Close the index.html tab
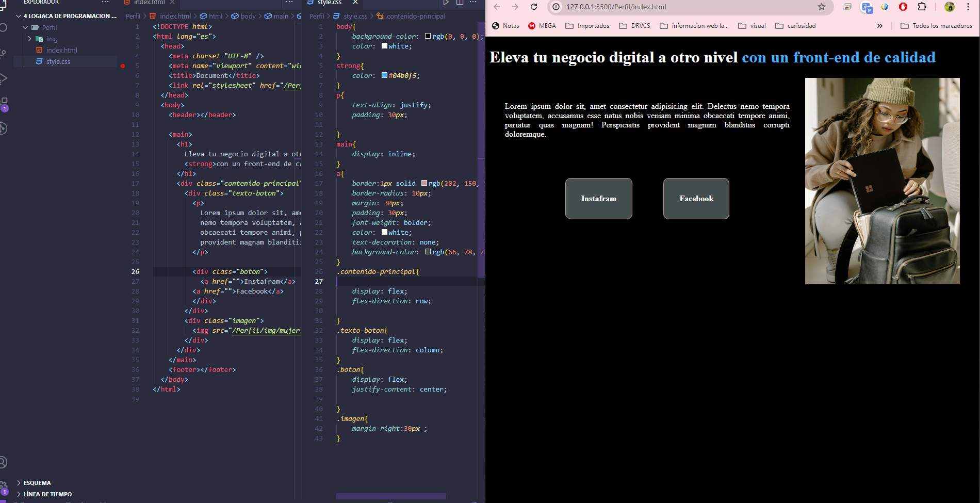The width and height of the screenshot is (980, 503). point(172,3)
